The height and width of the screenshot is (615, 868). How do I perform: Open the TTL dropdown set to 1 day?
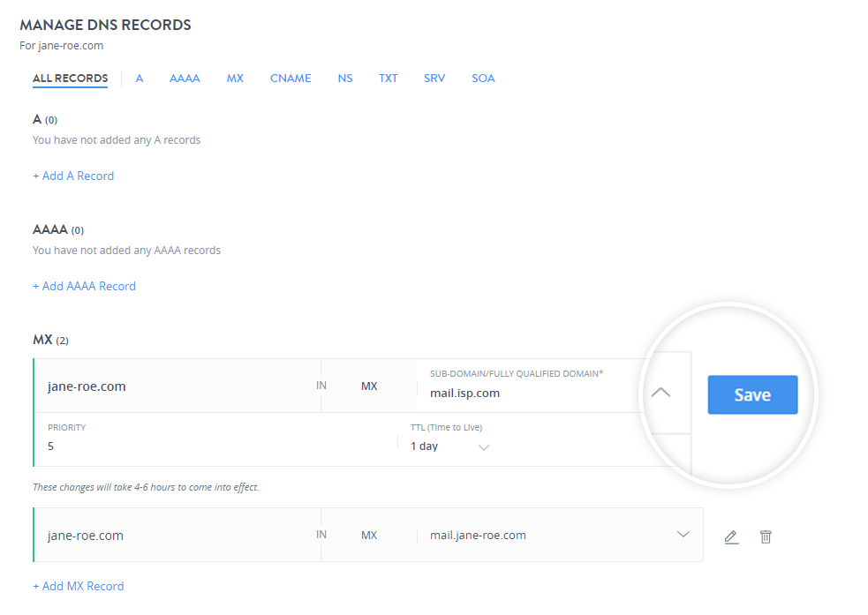click(450, 446)
